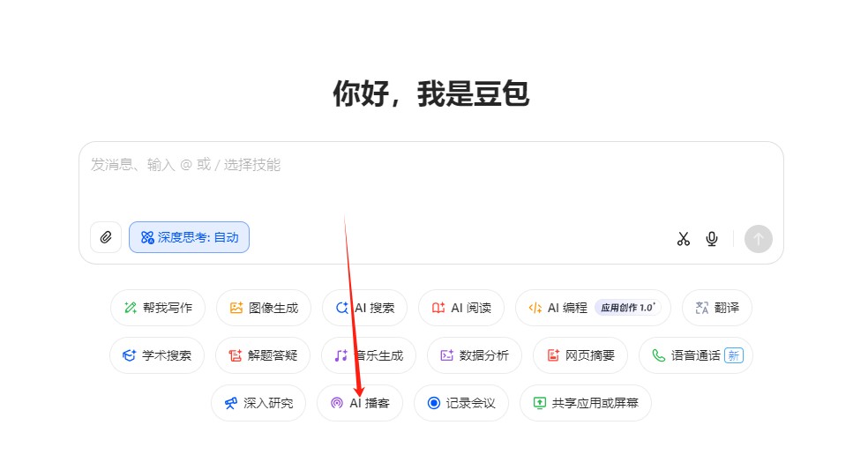Activate the microphone voice input icon
The image size is (868, 455).
pyautogui.click(x=712, y=239)
